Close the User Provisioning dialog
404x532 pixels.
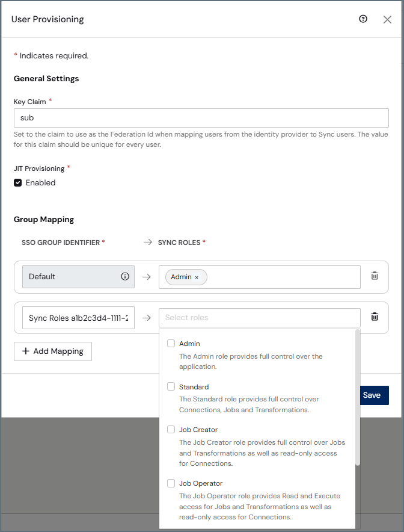pyautogui.click(x=387, y=19)
